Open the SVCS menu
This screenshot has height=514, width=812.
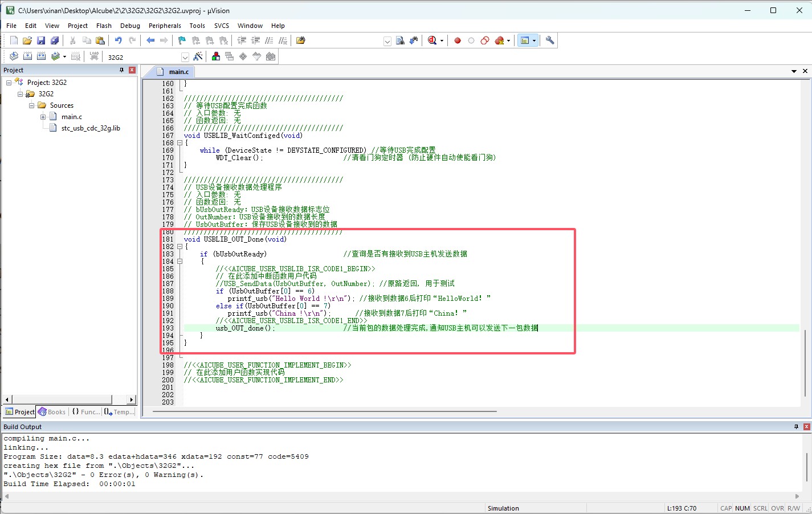[222, 26]
